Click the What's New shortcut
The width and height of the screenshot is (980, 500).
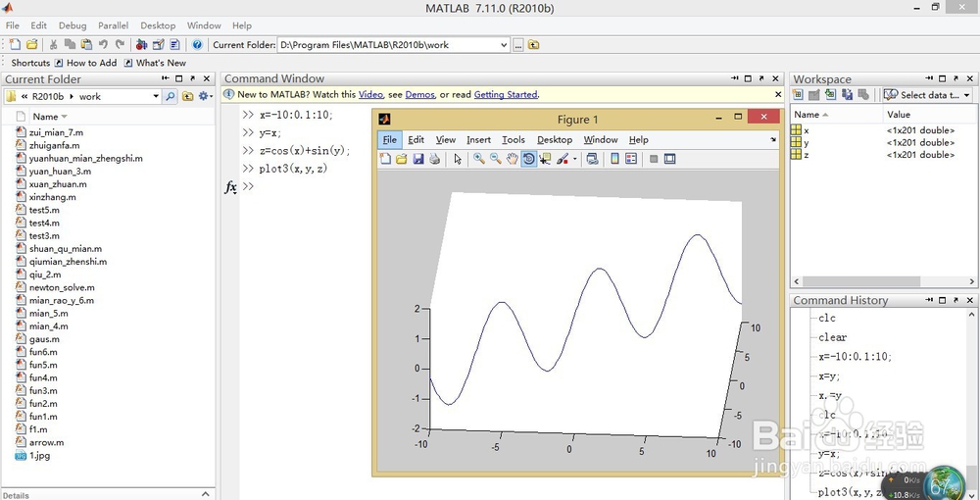[x=155, y=63]
